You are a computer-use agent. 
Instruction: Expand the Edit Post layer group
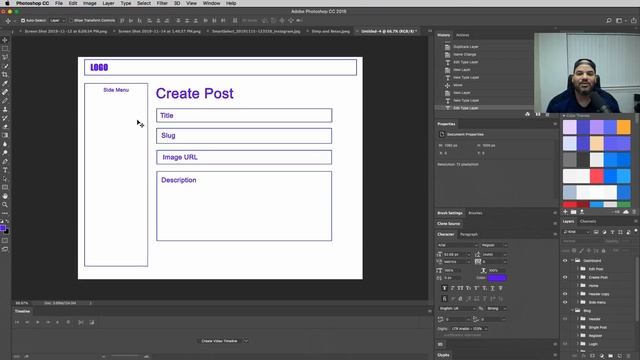pos(578,269)
